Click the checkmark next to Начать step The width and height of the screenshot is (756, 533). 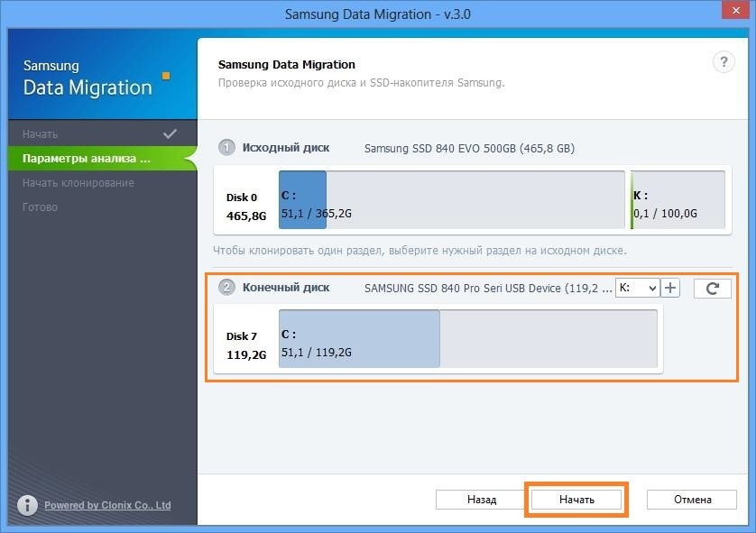click(170, 133)
